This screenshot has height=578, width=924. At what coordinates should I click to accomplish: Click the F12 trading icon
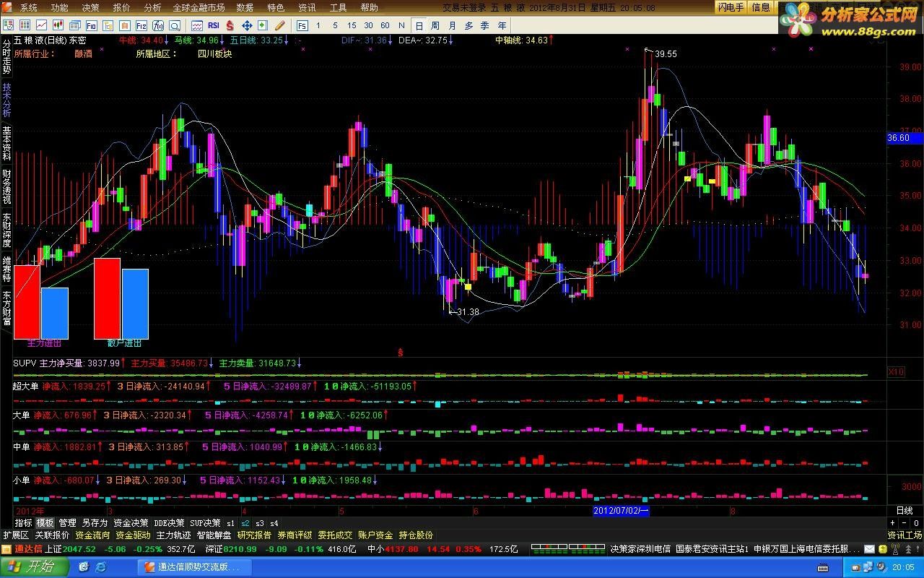click(x=141, y=25)
